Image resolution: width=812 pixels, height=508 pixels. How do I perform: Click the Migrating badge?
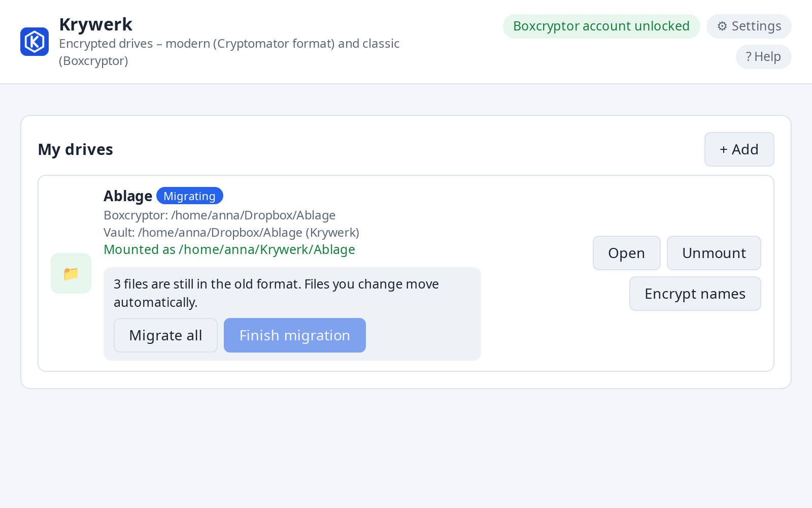(x=190, y=196)
